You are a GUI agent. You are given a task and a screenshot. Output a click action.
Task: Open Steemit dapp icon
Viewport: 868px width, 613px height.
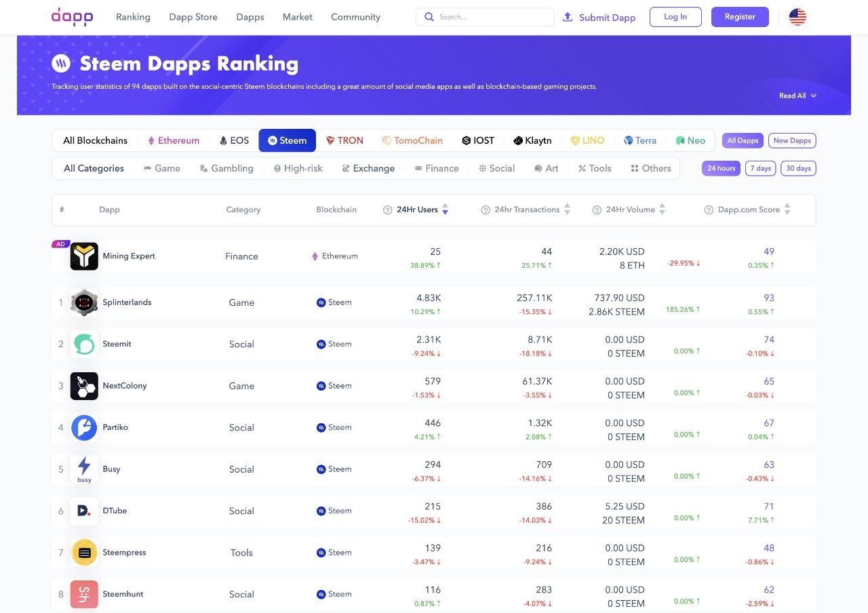84,344
